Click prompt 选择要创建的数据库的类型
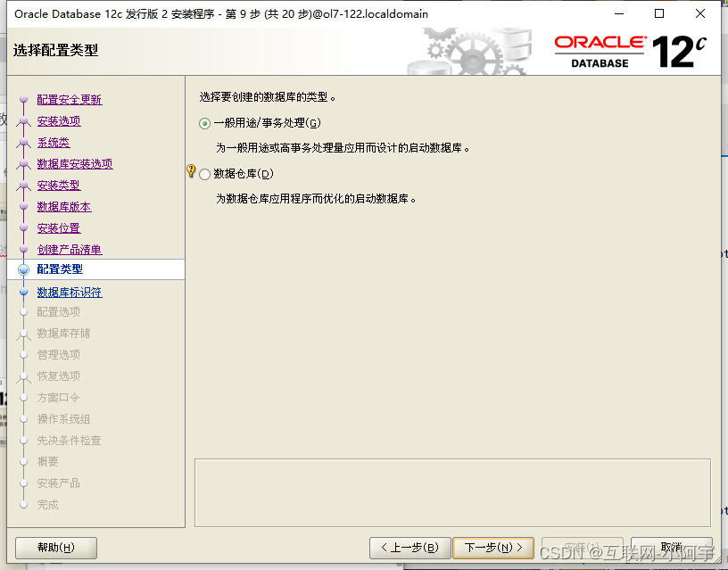Viewport: 728px width, 570px height. [x=268, y=97]
